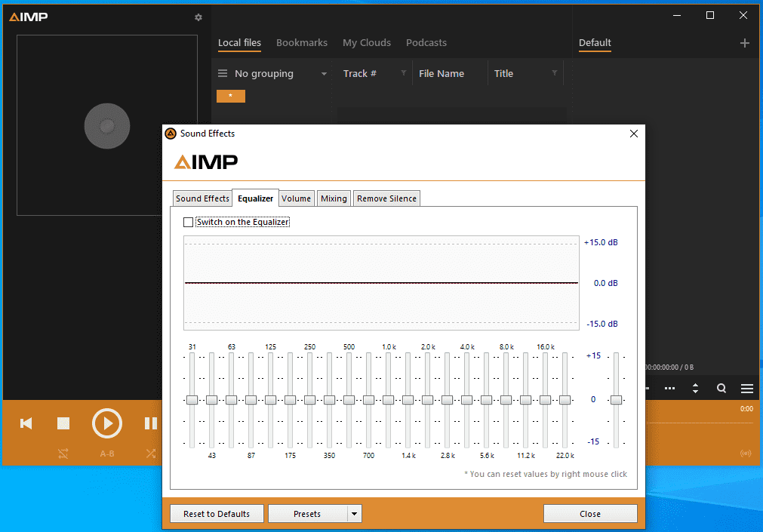Open the Title column filter icon
The width and height of the screenshot is (763, 532).
[554, 73]
